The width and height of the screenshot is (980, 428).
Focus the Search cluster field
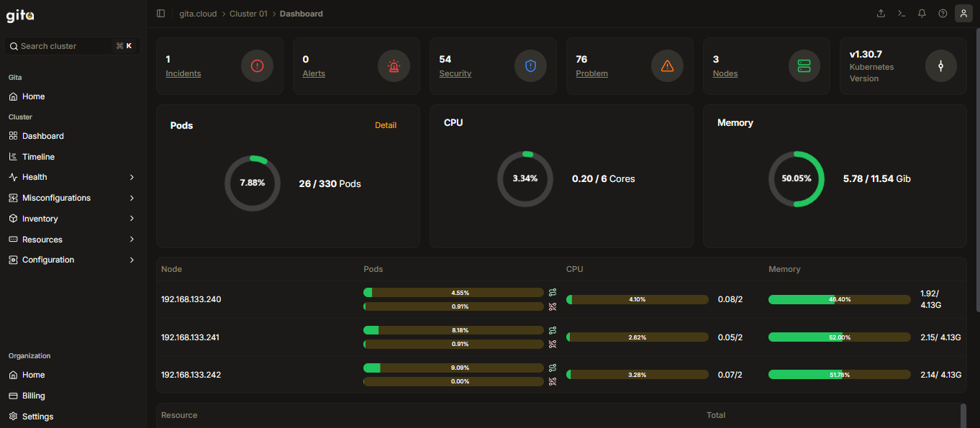[72, 46]
